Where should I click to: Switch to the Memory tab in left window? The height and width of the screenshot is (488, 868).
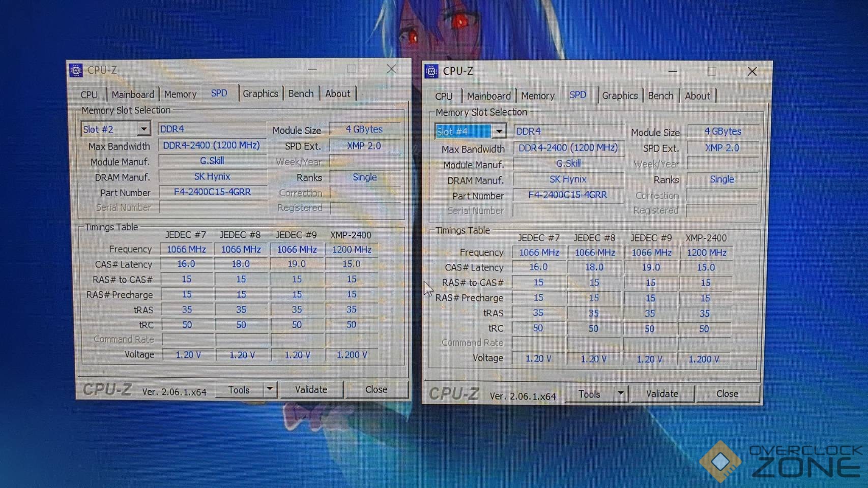click(180, 95)
